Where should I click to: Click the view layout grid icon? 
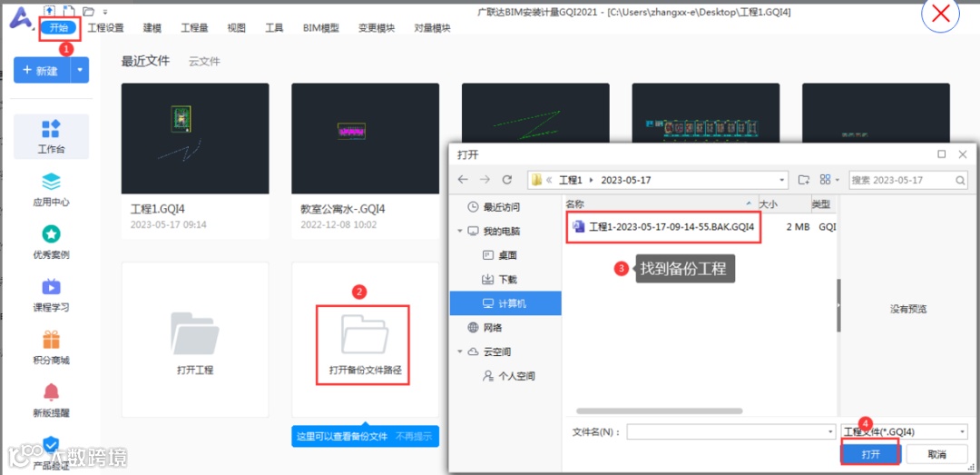coord(825,180)
